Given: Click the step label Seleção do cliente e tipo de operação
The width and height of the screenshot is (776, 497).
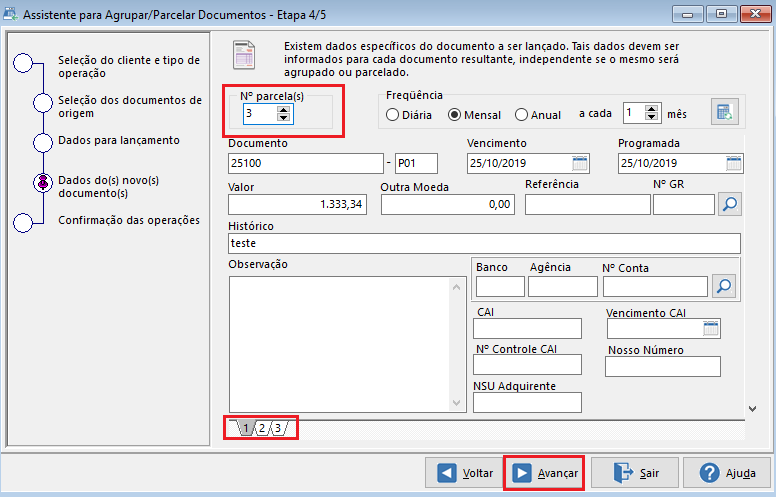Looking at the screenshot, I should pyautogui.click(x=129, y=66).
